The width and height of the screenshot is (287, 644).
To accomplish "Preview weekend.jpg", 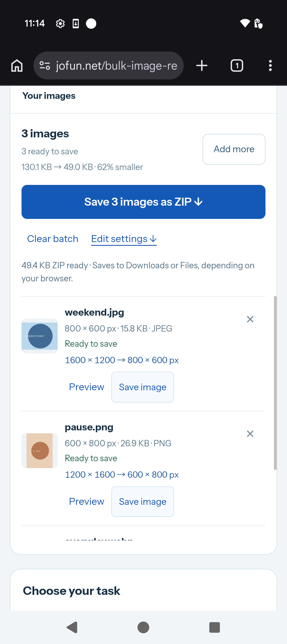I will (87, 387).
